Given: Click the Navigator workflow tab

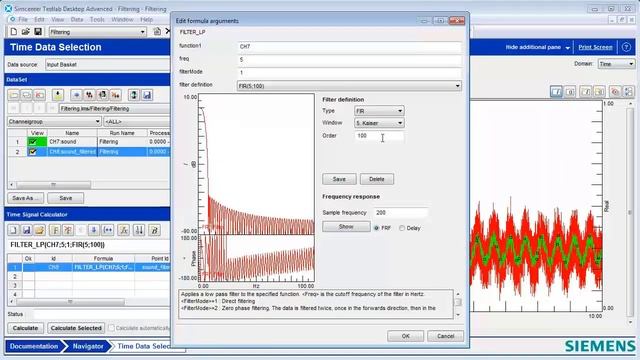Looking at the screenshot, I should (x=88, y=346).
